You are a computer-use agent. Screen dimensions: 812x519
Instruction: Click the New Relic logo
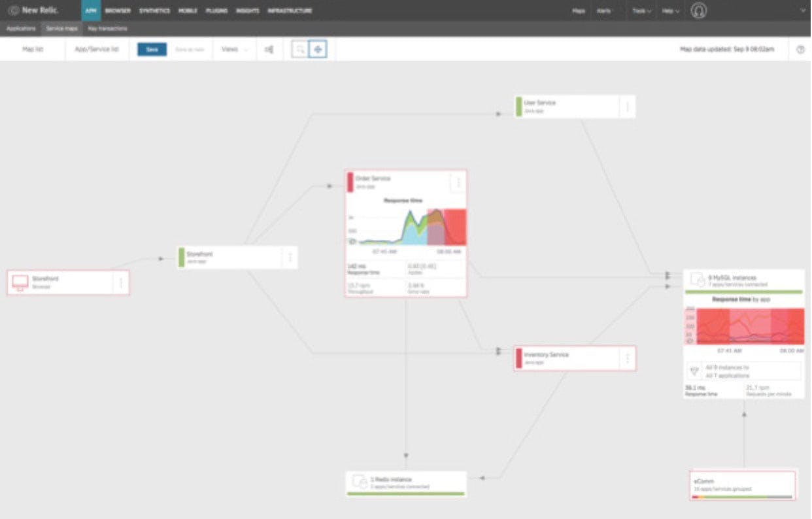pos(33,10)
